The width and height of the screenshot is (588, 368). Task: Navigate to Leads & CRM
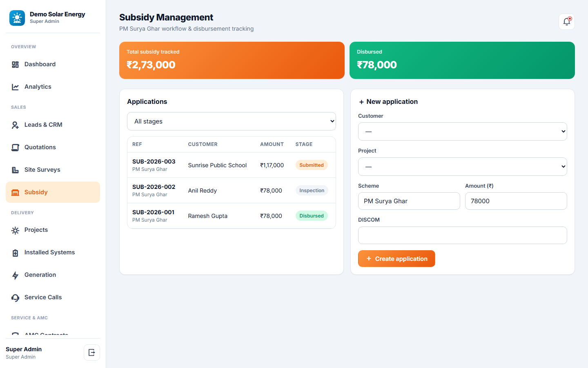click(x=53, y=125)
